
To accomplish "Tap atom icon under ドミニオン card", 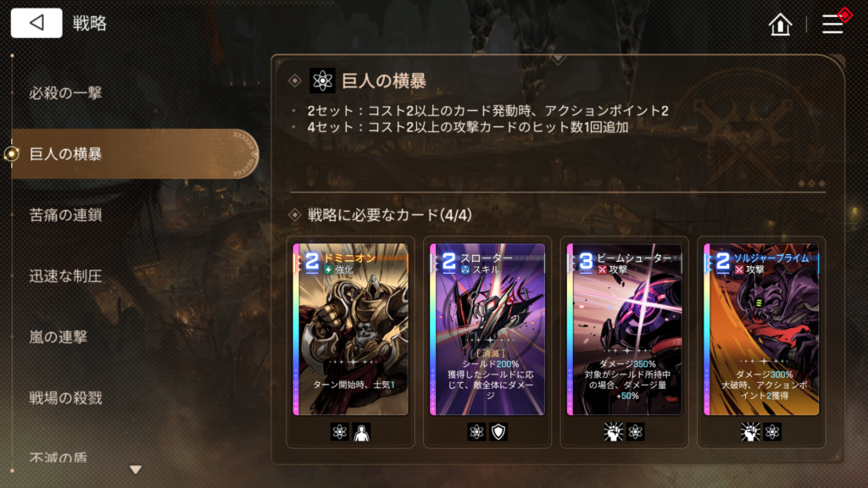I will click(x=339, y=432).
